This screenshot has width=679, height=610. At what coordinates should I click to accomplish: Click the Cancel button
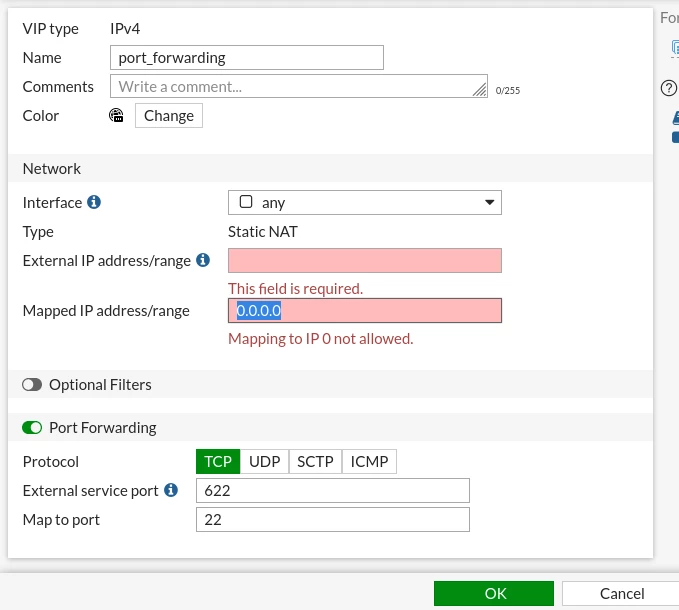622,594
